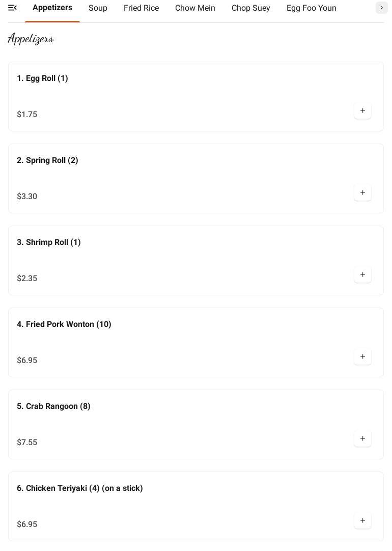
Task: Jump to Egg Foo Young tab
Action: click(311, 8)
